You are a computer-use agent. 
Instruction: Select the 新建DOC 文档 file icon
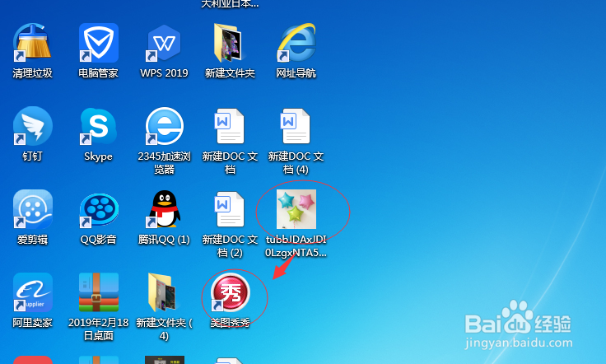click(230, 126)
